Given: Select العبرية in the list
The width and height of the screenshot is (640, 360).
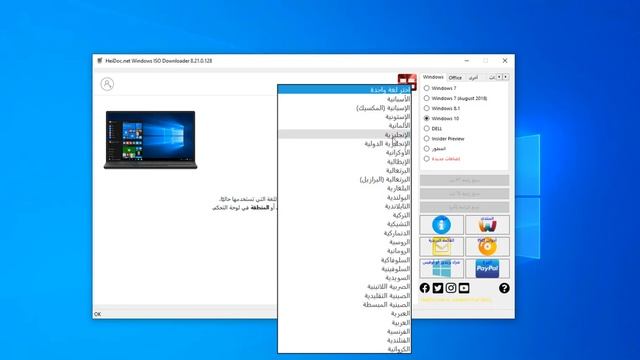Looking at the screenshot, I should [x=344, y=313].
